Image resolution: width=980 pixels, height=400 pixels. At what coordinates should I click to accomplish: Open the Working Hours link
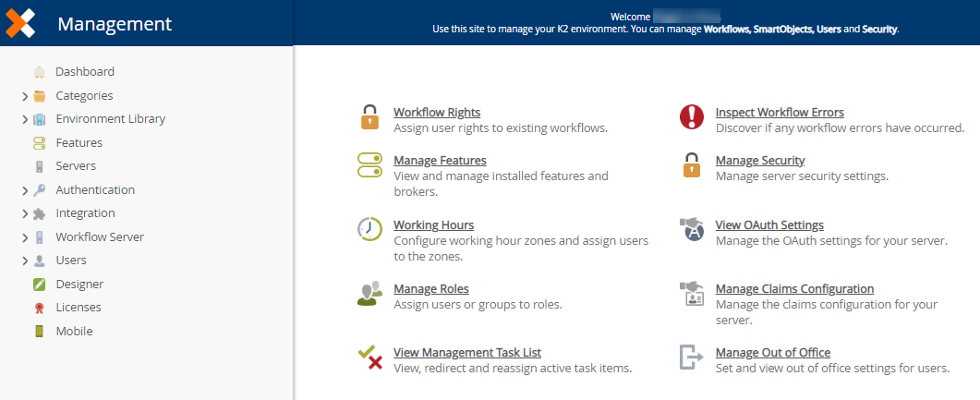tap(434, 225)
